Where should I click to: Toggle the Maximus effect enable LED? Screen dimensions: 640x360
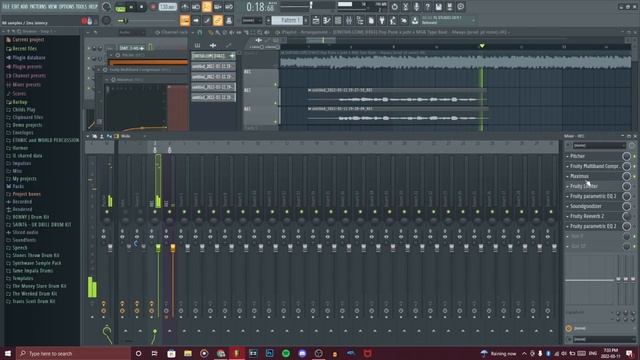tap(635, 176)
